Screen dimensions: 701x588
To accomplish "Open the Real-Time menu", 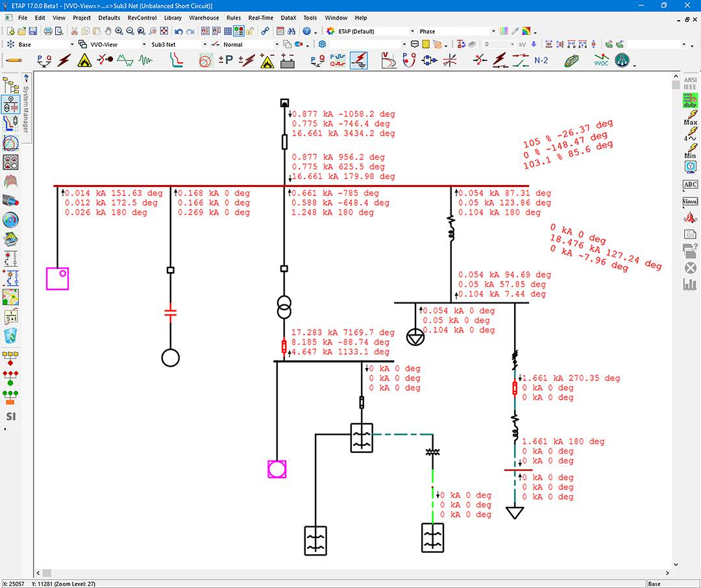I will click(x=260, y=18).
